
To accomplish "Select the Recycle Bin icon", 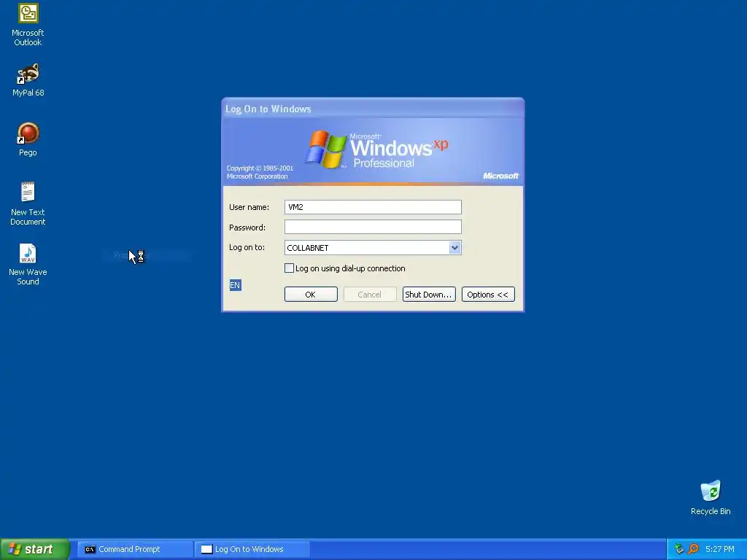I will 711,498.
